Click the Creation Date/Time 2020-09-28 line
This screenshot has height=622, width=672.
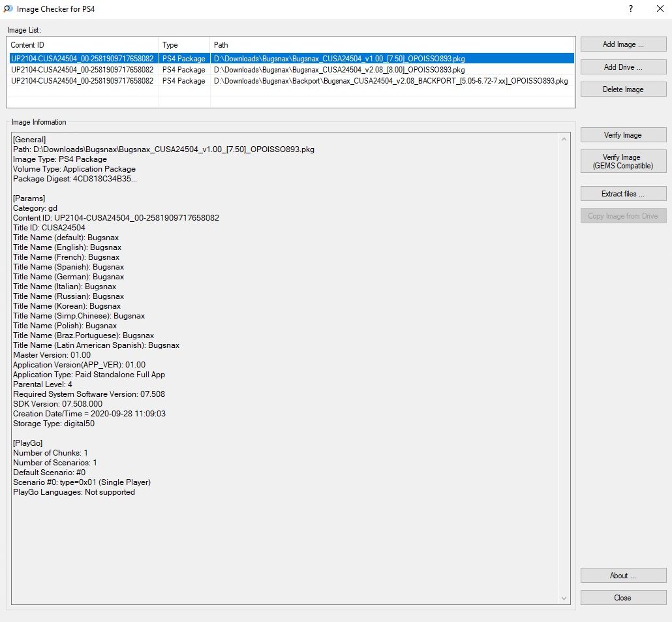pyautogui.click(x=89, y=414)
